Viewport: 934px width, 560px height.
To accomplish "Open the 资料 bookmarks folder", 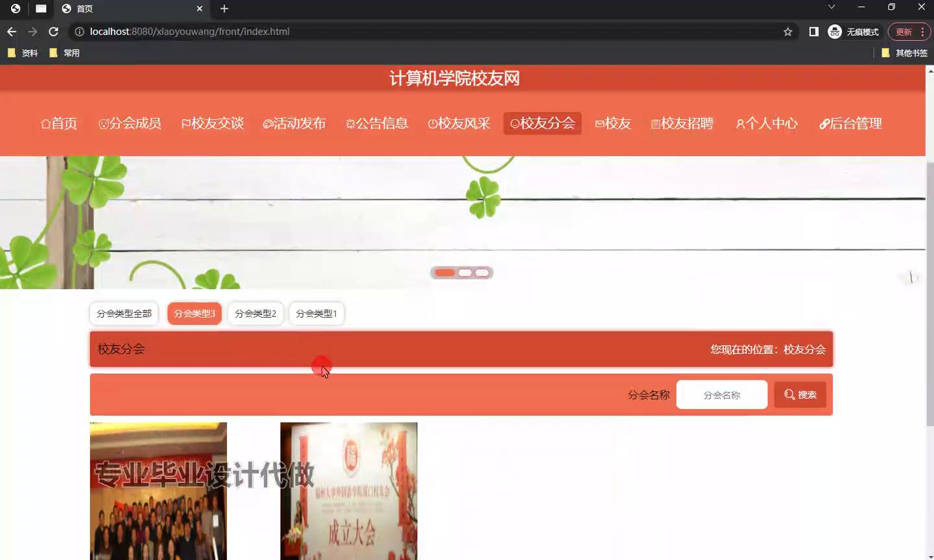I will [x=23, y=53].
